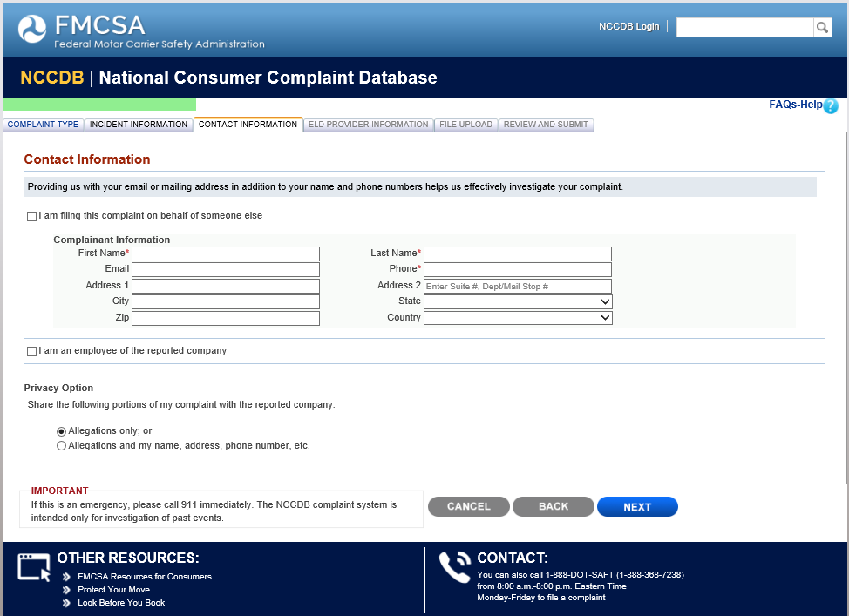Select Allegations only privacy option
Viewport: 849px width, 616px height.
point(61,431)
